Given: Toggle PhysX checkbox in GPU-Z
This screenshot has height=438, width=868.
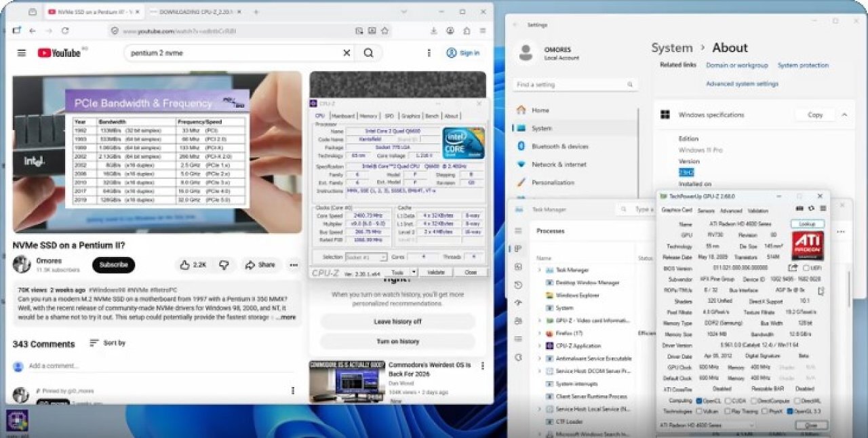Looking at the screenshot, I should pyautogui.click(x=764, y=411).
